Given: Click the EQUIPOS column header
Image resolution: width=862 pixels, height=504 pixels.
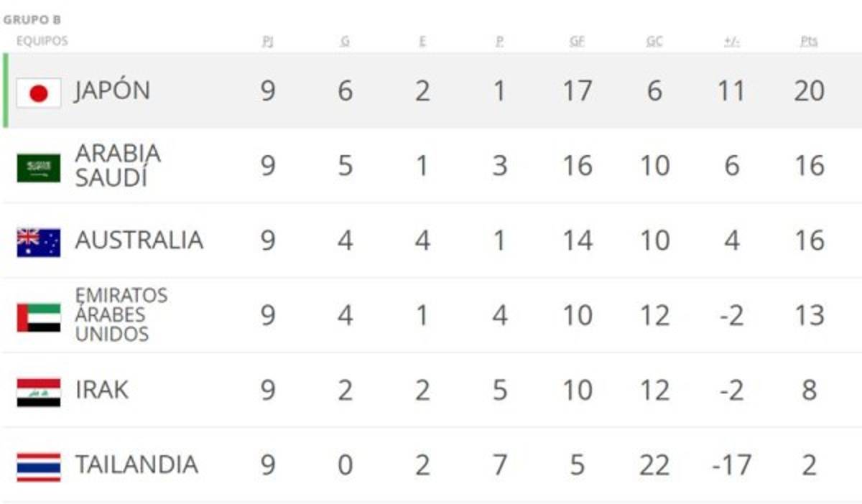Looking at the screenshot, I should point(42,41).
